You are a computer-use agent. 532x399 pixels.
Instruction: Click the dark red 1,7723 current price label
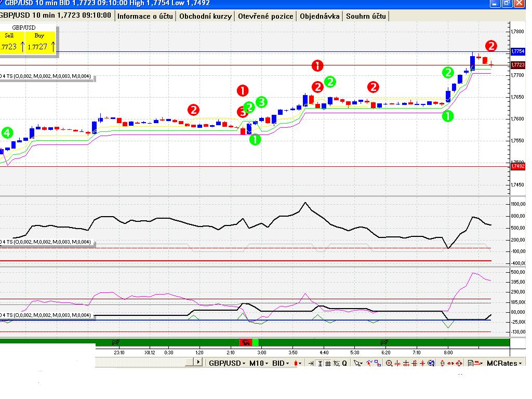pos(518,65)
